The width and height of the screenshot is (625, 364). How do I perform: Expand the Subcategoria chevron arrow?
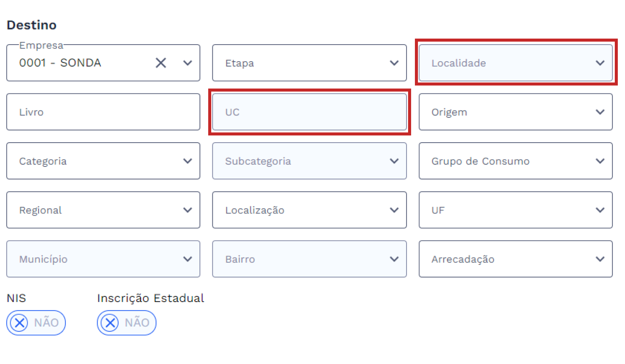394,161
